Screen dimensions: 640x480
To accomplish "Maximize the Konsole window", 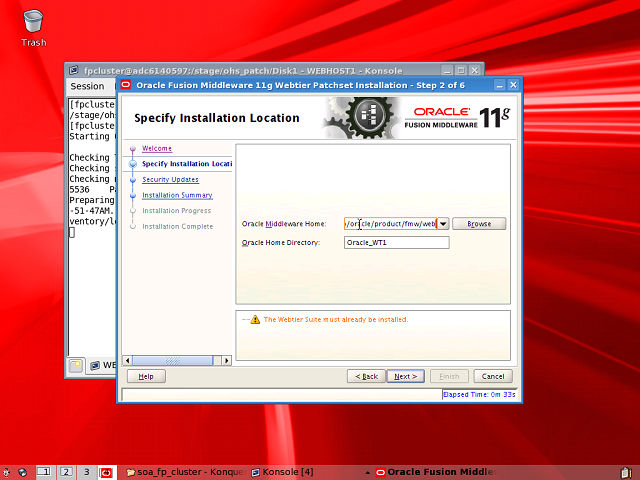I will [461, 71].
